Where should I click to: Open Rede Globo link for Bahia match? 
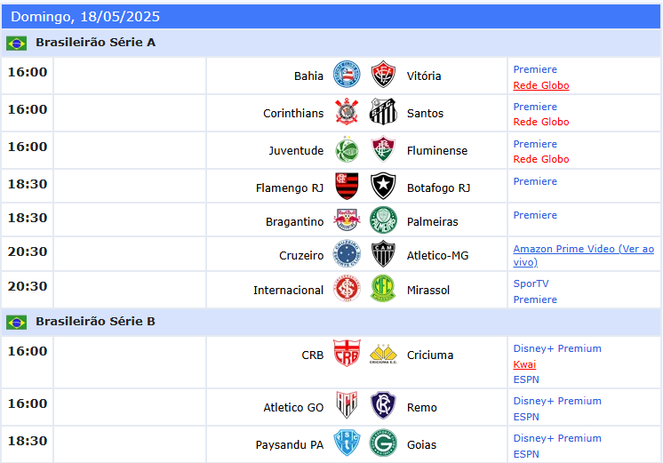click(x=541, y=85)
